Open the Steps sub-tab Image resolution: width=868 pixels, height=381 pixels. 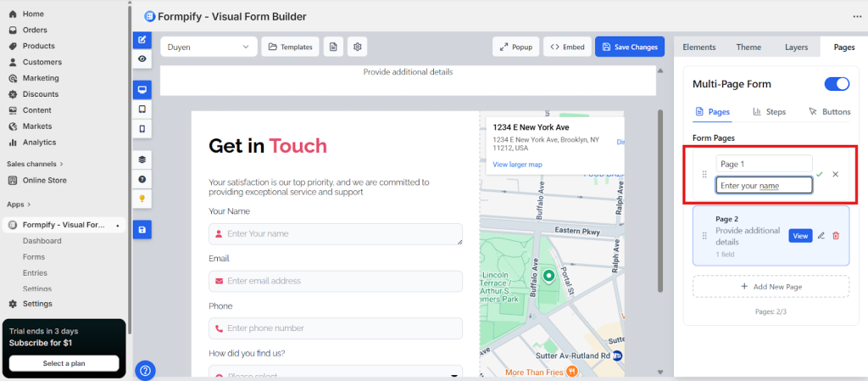tap(769, 111)
